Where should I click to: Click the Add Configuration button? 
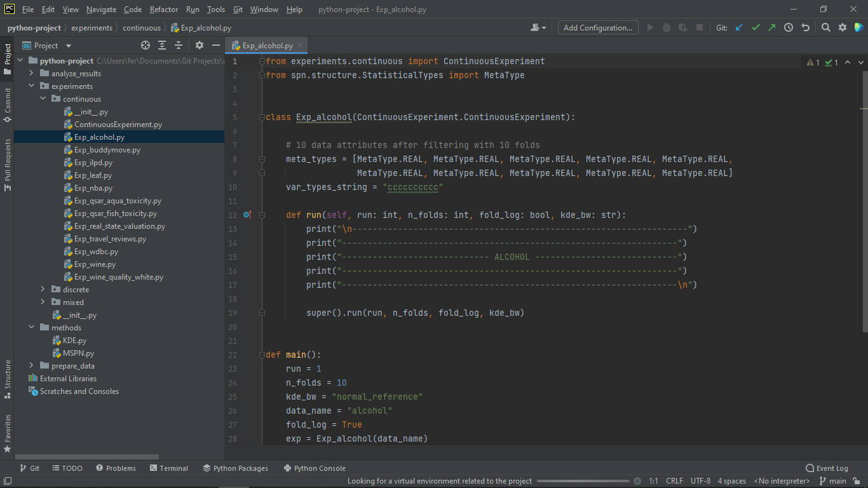598,27
